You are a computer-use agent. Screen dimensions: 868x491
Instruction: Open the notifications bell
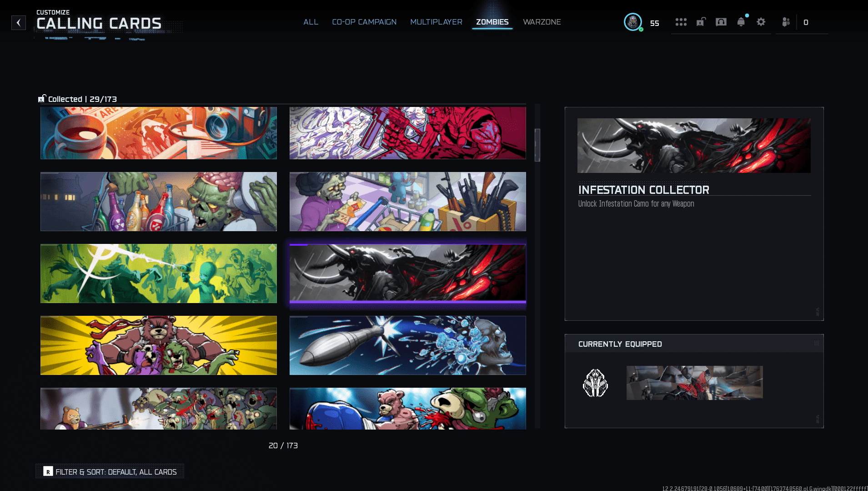tap(741, 22)
